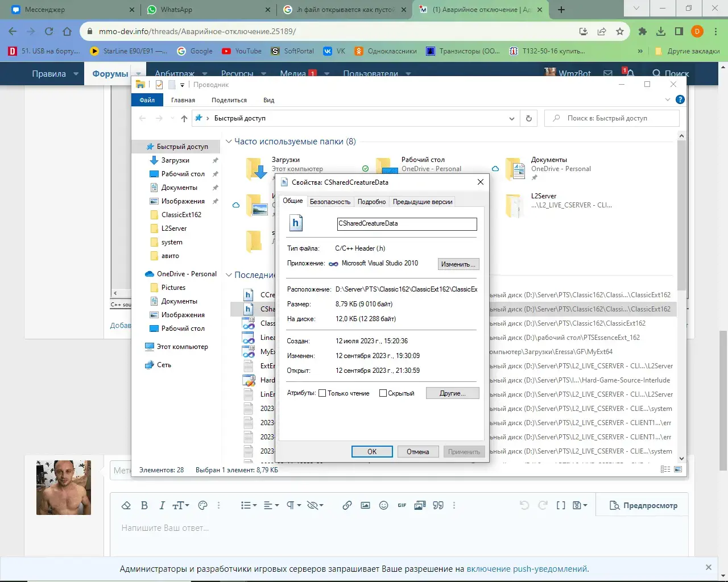This screenshot has height=582, width=728.
Task: Undo last edit in reply editor
Action: 524,505
